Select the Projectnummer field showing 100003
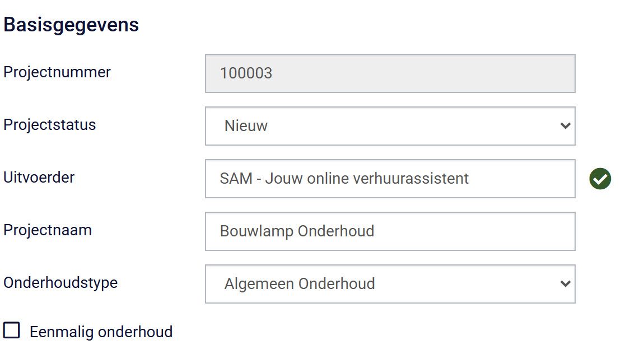The height and width of the screenshot is (354, 644). tap(390, 73)
